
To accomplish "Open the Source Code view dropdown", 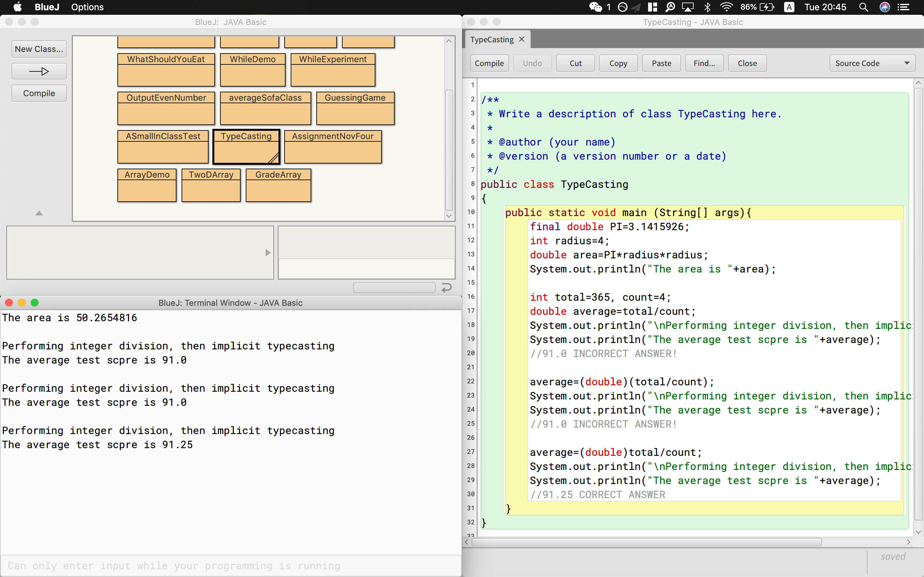I will click(x=872, y=63).
